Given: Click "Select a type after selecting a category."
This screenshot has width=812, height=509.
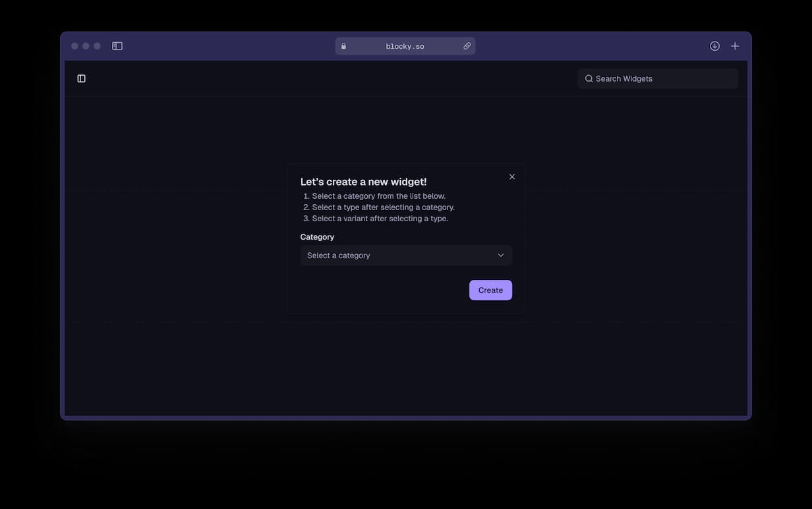Looking at the screenshot, I should coord(384,207).
